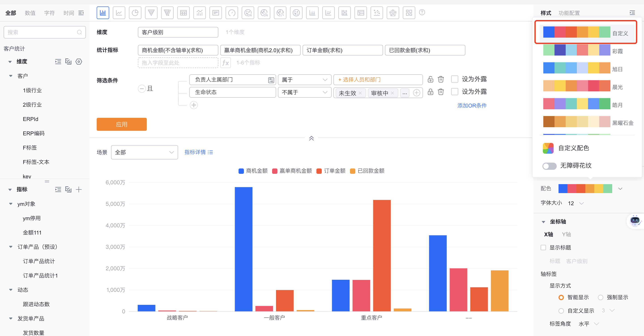Select the funnel chart type icon
The width and height of the screenshot is (644, 336).
151,13
